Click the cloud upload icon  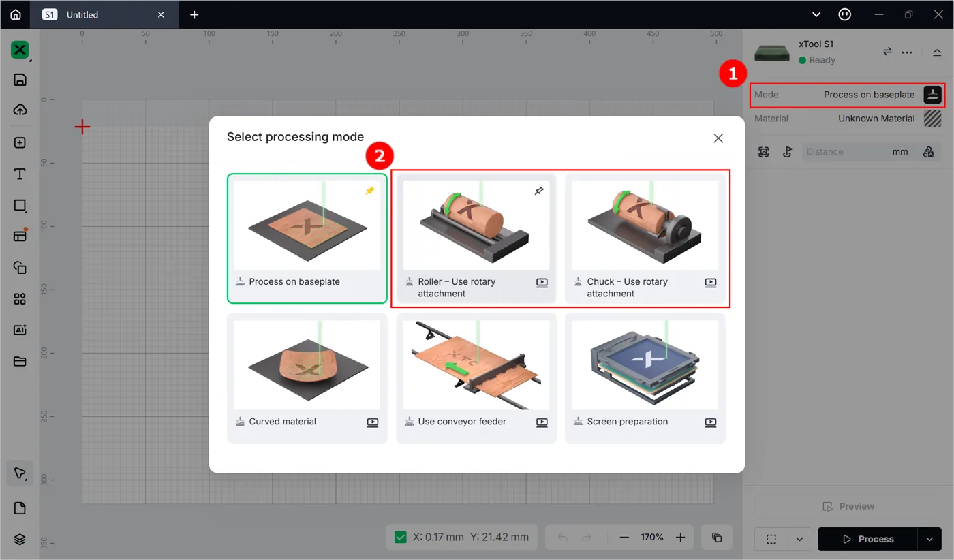point(20,110)
